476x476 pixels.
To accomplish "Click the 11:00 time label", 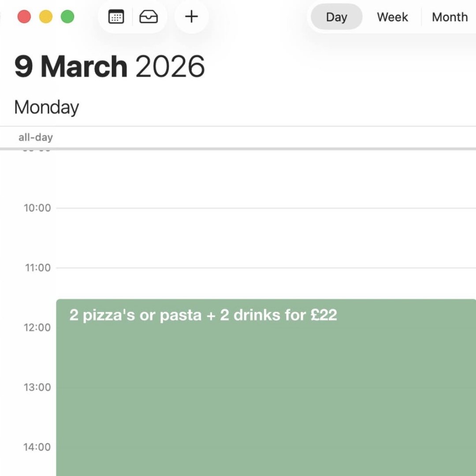I will coord(37,268).
